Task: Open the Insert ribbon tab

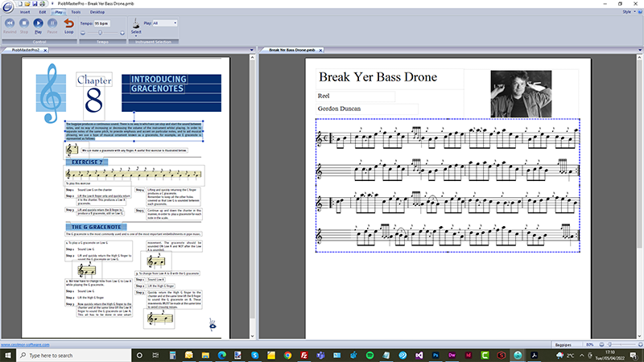Action: (x=25, y=12)
